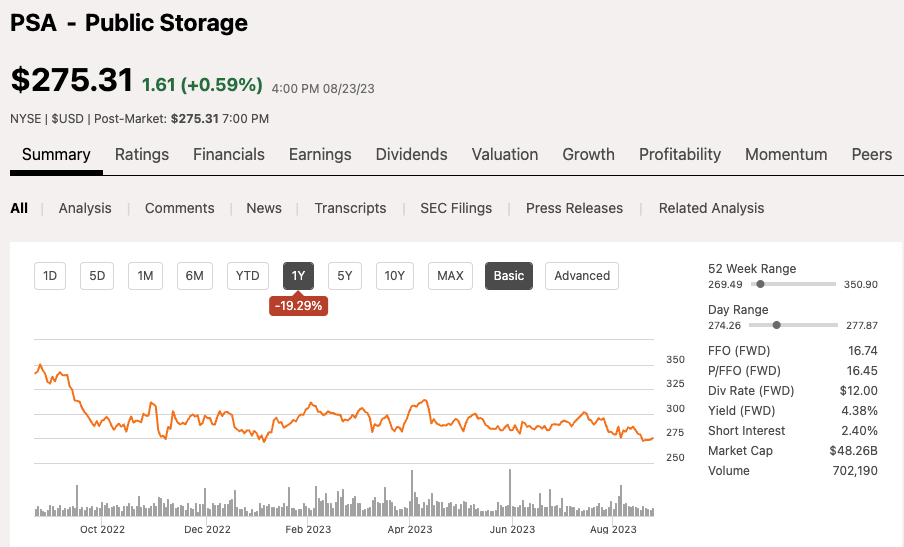Click the -19.29% performance badge
This screenshot has height=547, width=904.
(298, 305)
